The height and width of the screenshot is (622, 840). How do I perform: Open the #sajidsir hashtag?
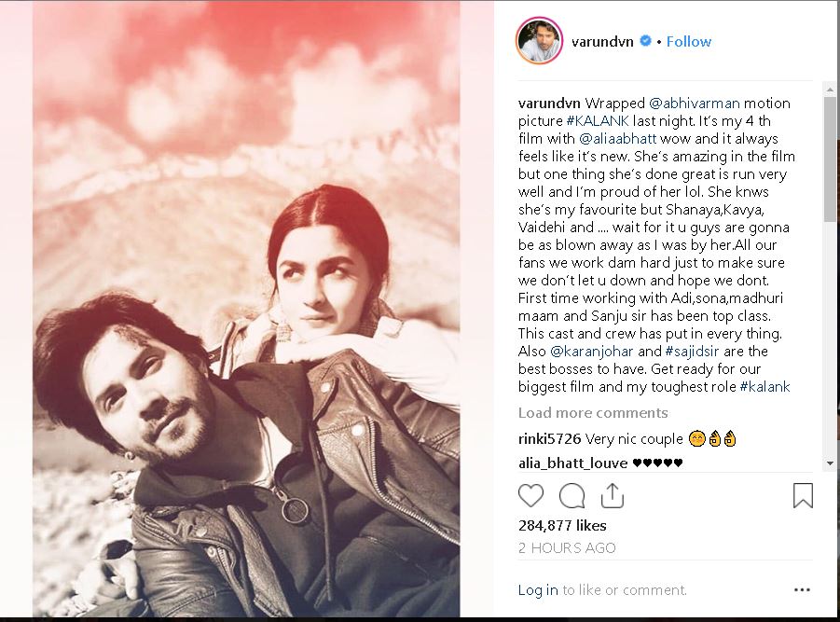tap(692, 352)
